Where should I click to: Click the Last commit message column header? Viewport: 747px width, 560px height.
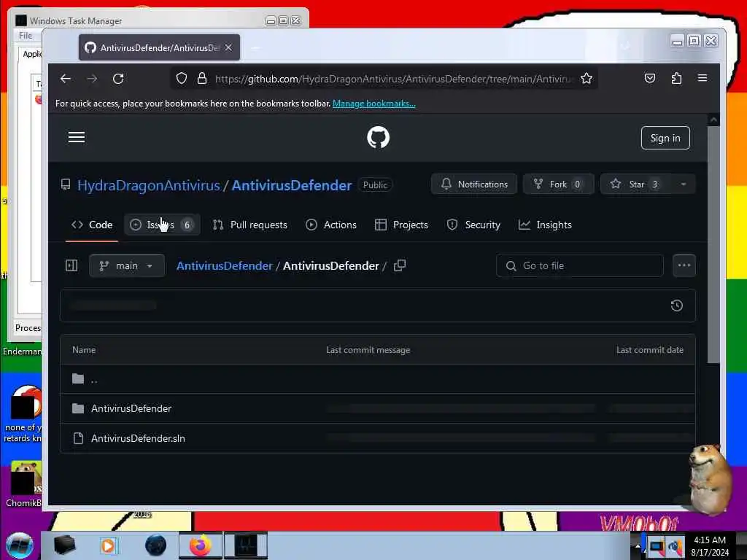(x=368, y=350)
